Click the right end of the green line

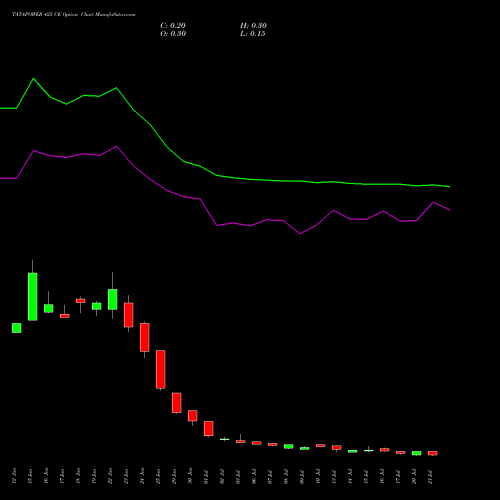449,187
